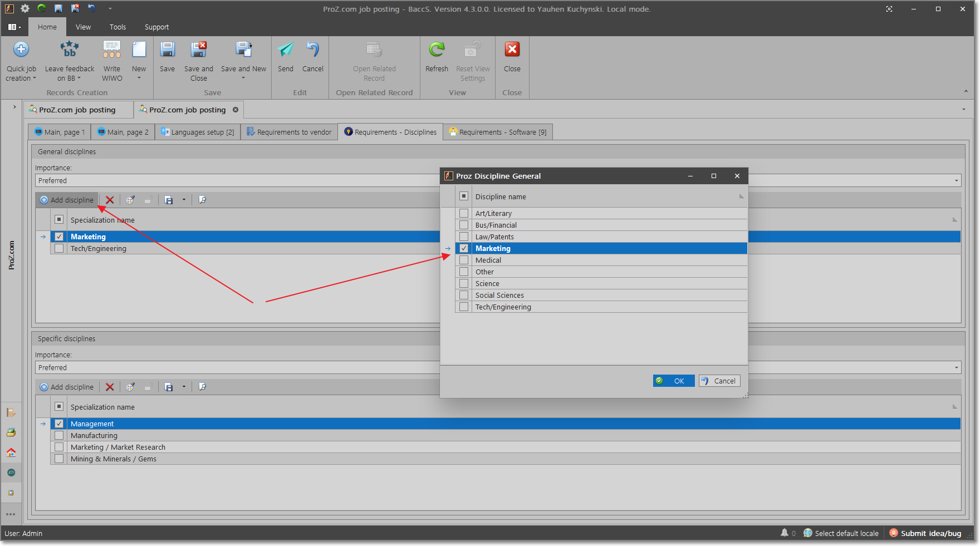Image resolution: width=980 pixels, height=546 pixels.
Task: Click the Quick job creation plus icon
Action: tap(21, 50)
